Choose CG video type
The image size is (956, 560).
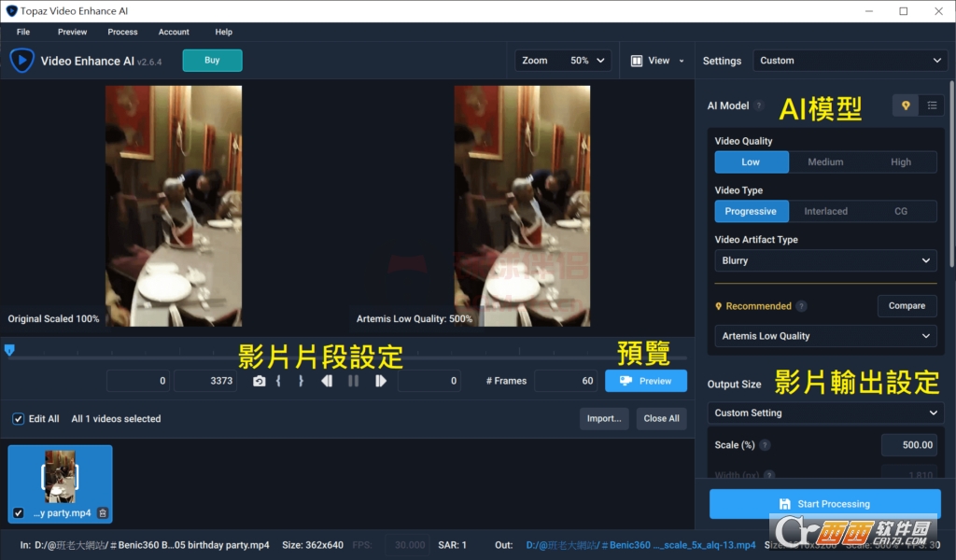click(x=901, y=212)
